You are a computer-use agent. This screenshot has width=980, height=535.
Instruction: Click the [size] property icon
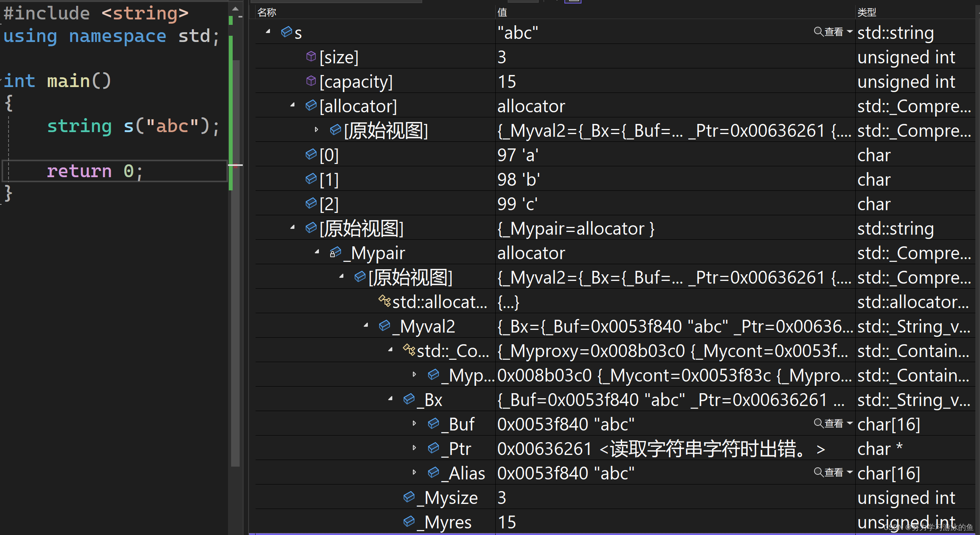311,56
